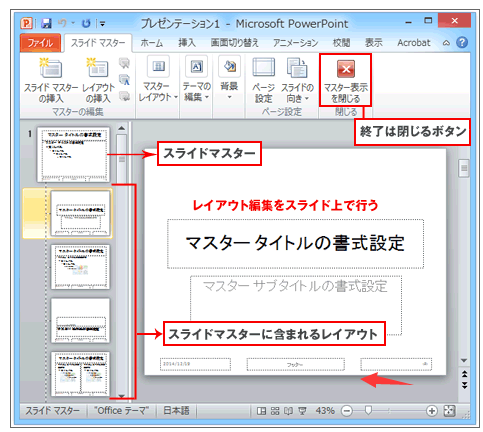Click the 43% zoom level

[325, 411]
